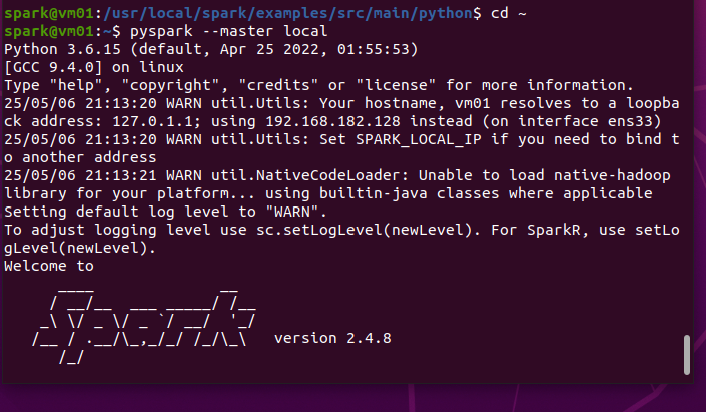This screenshot has height=412, width=706.
Task: Click the 'spark@vm01:~$' prompt on second line
Action: (63, 32)
